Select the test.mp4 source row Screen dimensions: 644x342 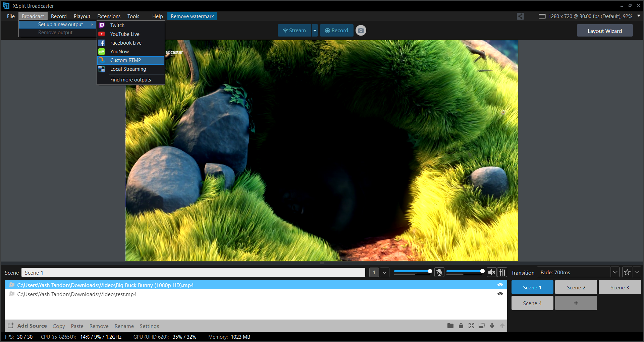click(x=256, y=294)
